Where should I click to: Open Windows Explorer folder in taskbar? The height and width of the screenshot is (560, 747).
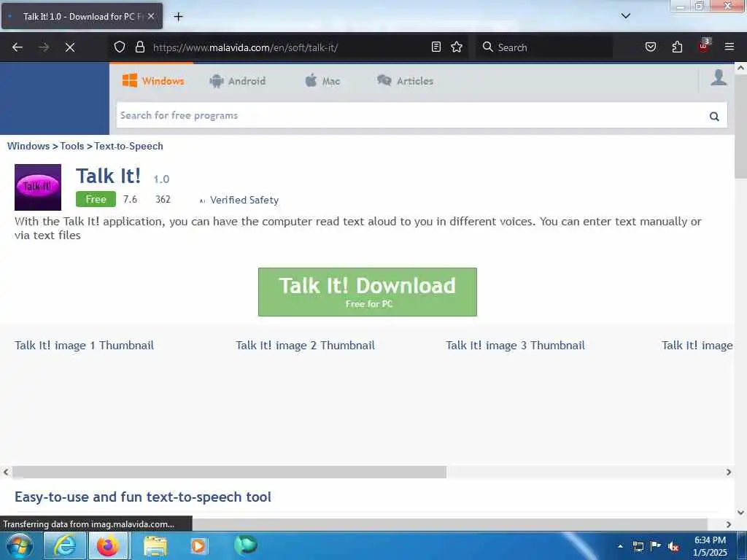pos(155,545)
